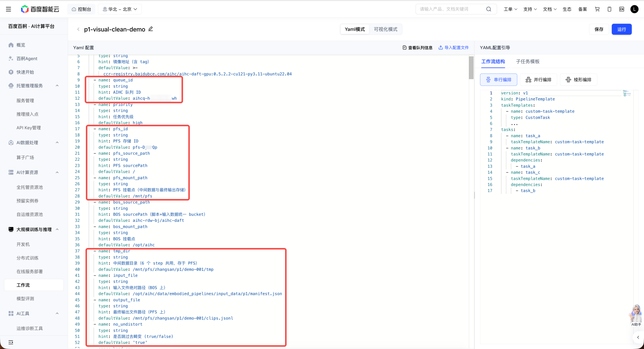Image resolution: width=644 pixels, height=349 pixels.
Task: Switch to 可视化模式
Action: (x=385, y=29)
